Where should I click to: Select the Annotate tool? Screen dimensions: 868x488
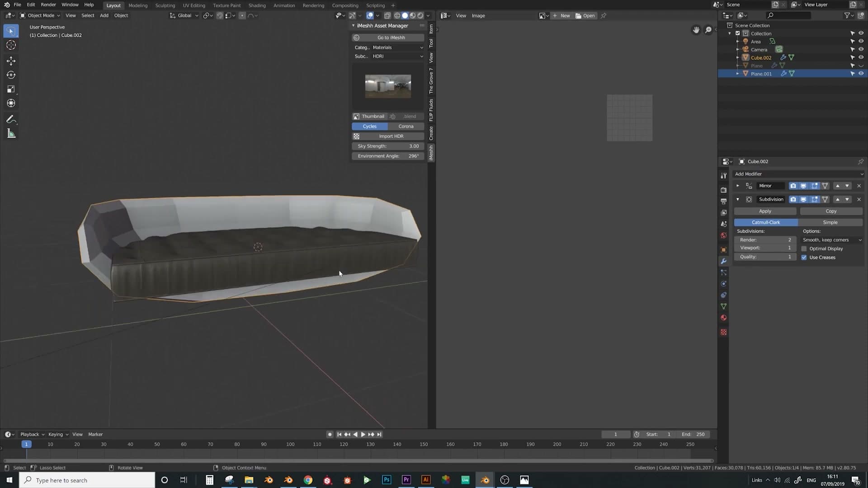click(x=11, y=119)
